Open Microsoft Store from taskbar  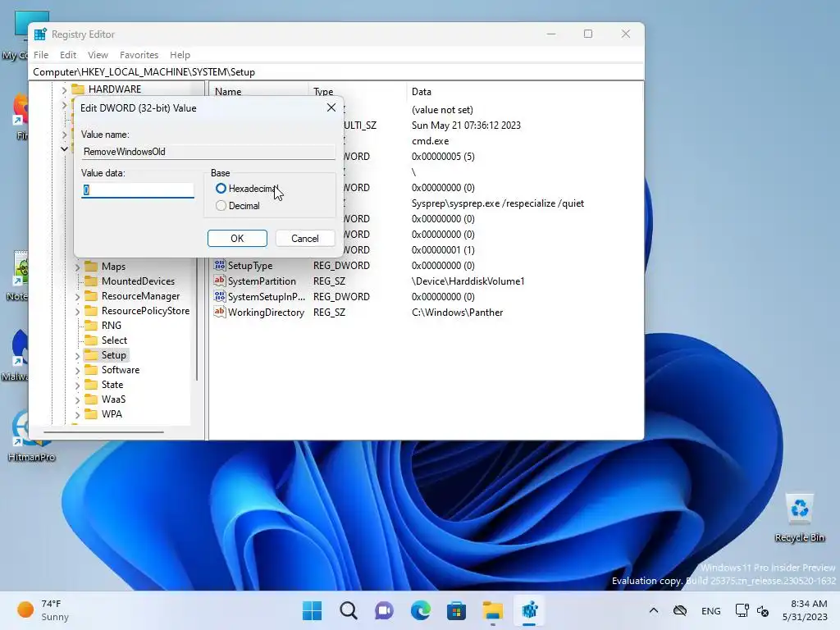[x=456, y=610]
